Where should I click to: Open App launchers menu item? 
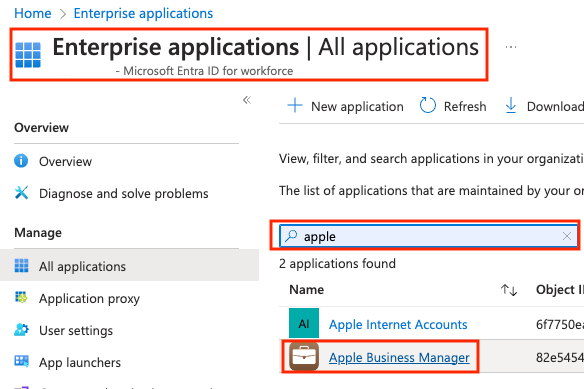coord(80,363)
